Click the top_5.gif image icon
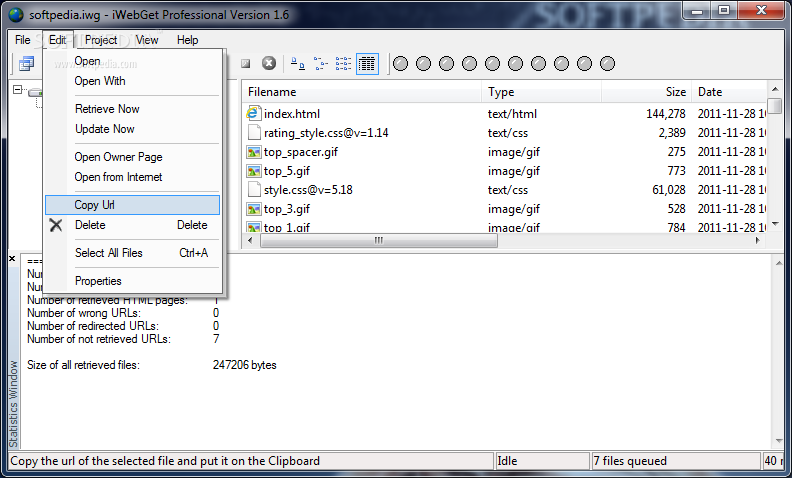The image size is (792, 478). (x=253, y=171)
